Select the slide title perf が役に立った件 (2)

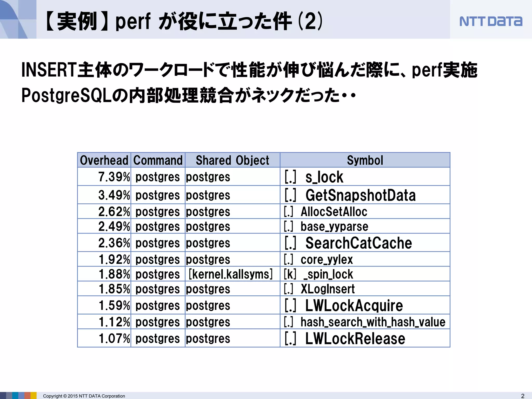pos(184,21)
